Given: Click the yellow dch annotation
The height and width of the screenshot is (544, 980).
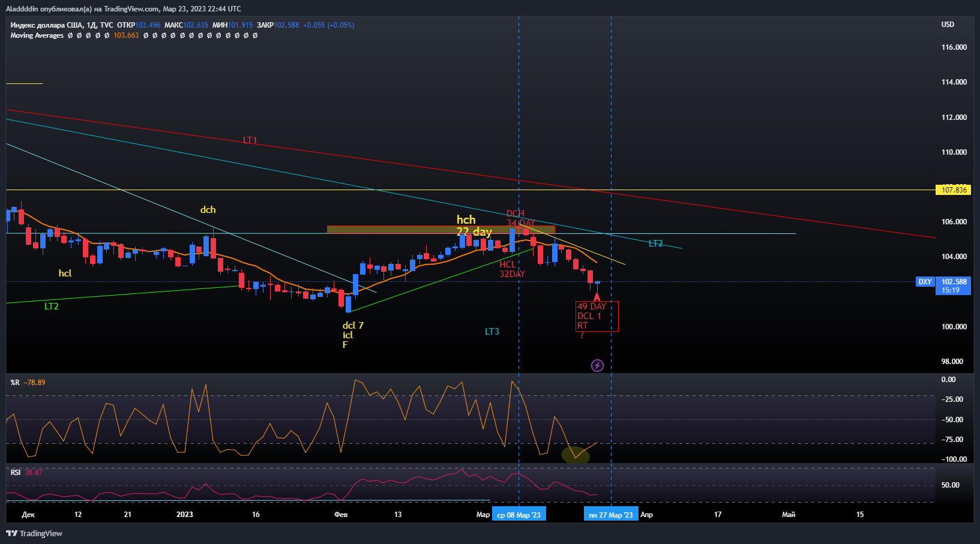Looking at the screenshot, I should [208, 209].
